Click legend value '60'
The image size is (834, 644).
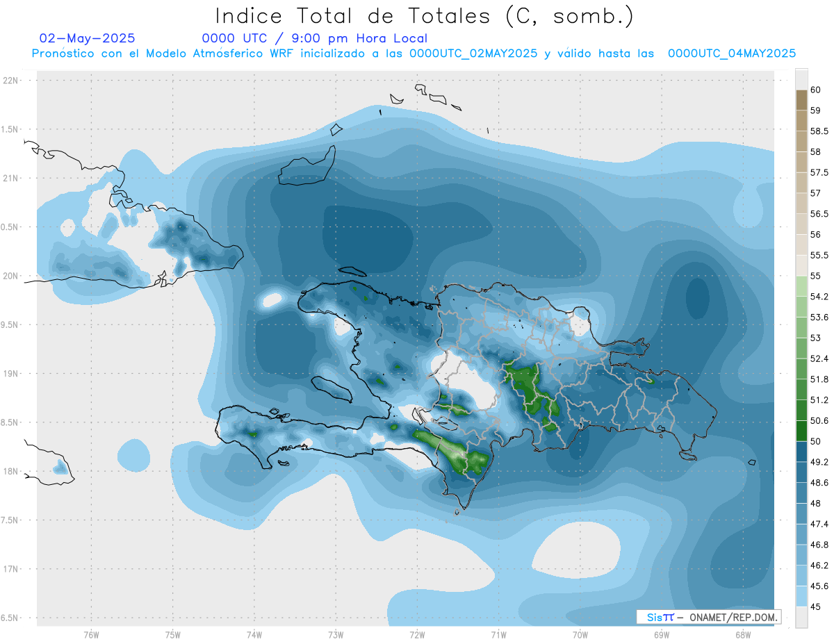[x=816, y=90]
